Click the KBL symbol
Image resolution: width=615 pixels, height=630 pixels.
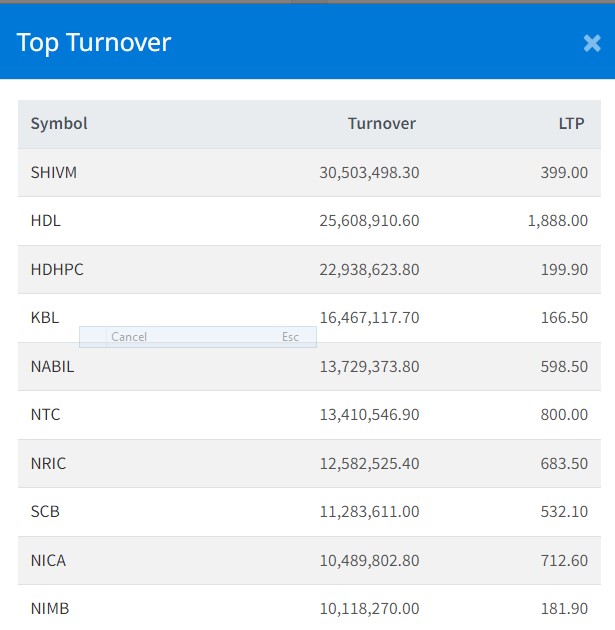[x=45, y=318]
